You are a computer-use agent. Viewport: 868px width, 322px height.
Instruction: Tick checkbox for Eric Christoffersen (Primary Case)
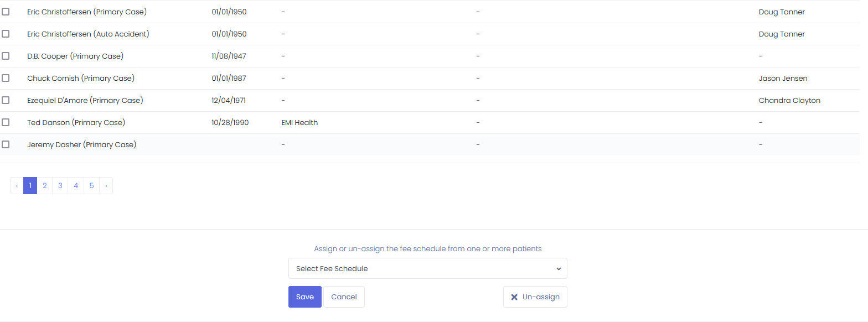coord(6,12)
